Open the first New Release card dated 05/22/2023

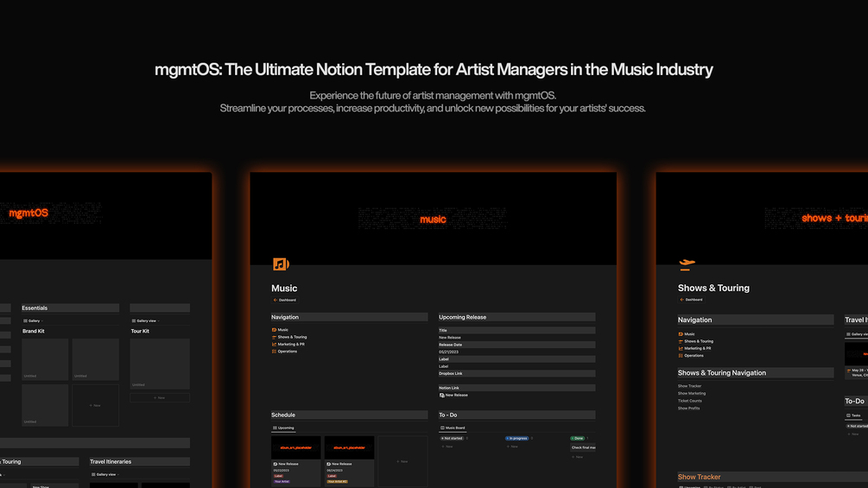pyautogui.click(x=295, y=461)
